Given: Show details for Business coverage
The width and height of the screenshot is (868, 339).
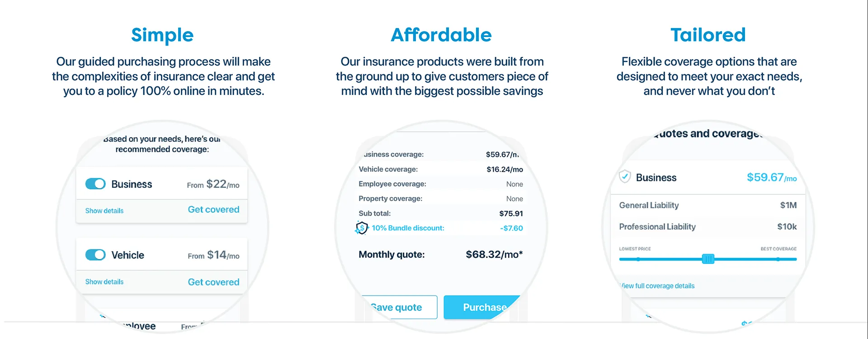Looking at the screenshot, I should click(x=104, y=211).
